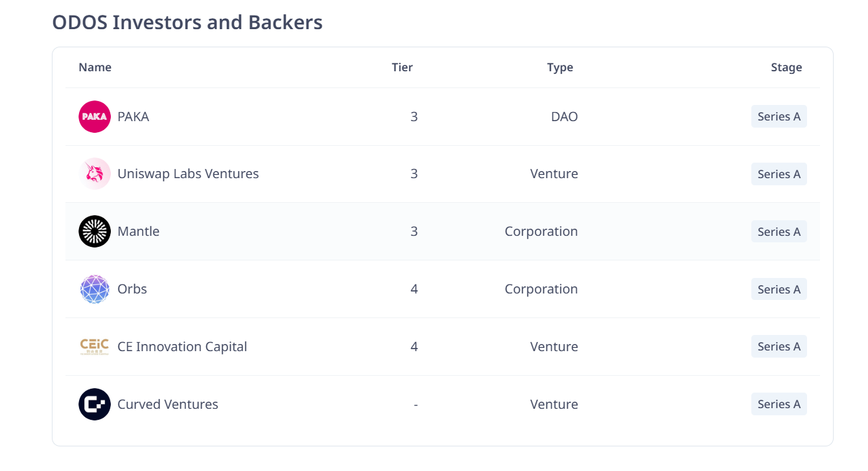Select the Series A badge for PAKA
This screenshot has width=868, height=471.
pyautogui.click(x=779, y=117)
